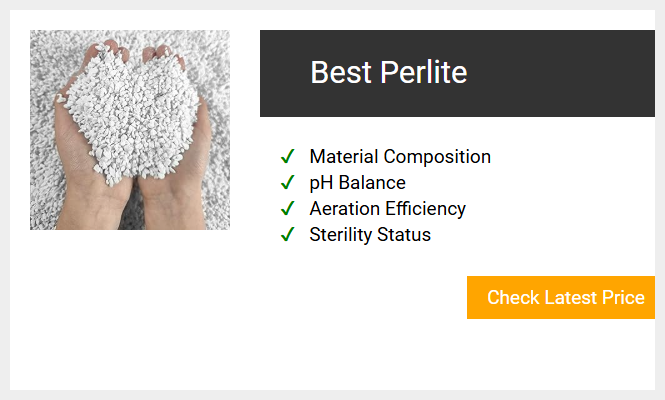Click the Best Perlite heading text
Screen dimensions: 665x400
coord(388,72)
